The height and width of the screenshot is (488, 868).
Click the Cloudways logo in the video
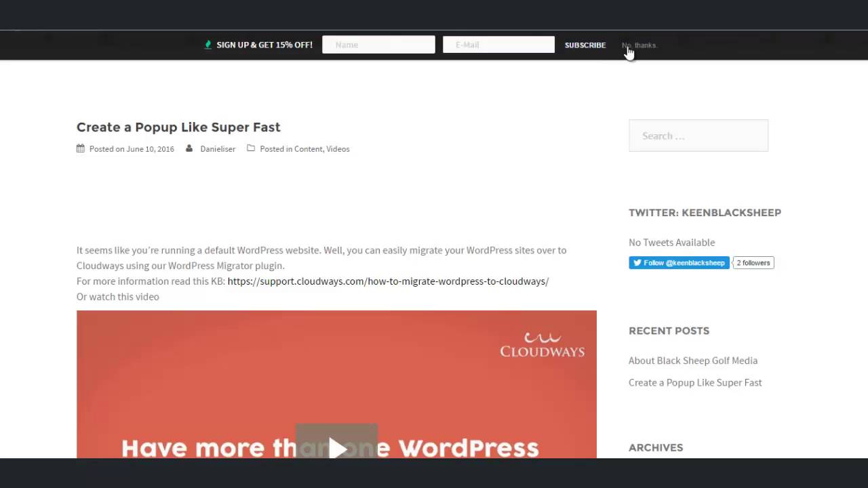tap(542, 344)
